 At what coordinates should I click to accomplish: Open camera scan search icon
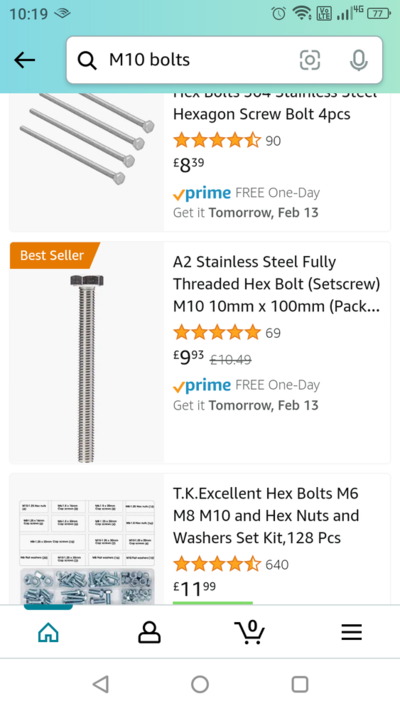click(310, 60)
